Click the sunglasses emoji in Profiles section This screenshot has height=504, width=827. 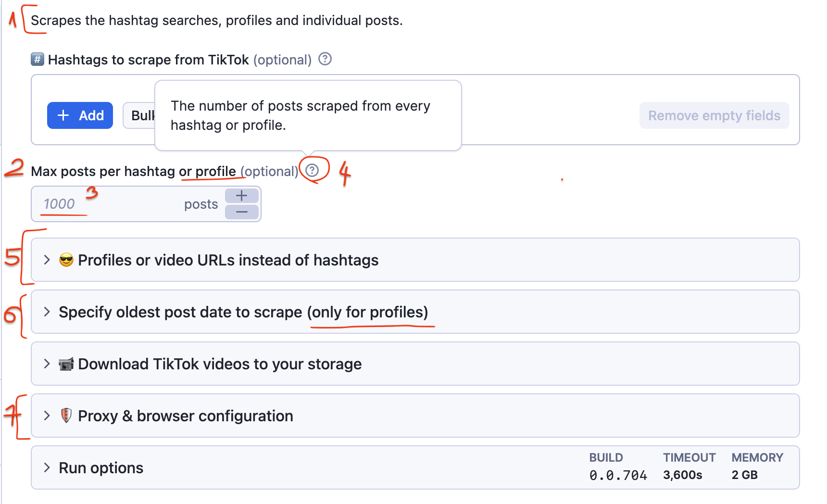[66, 260]
